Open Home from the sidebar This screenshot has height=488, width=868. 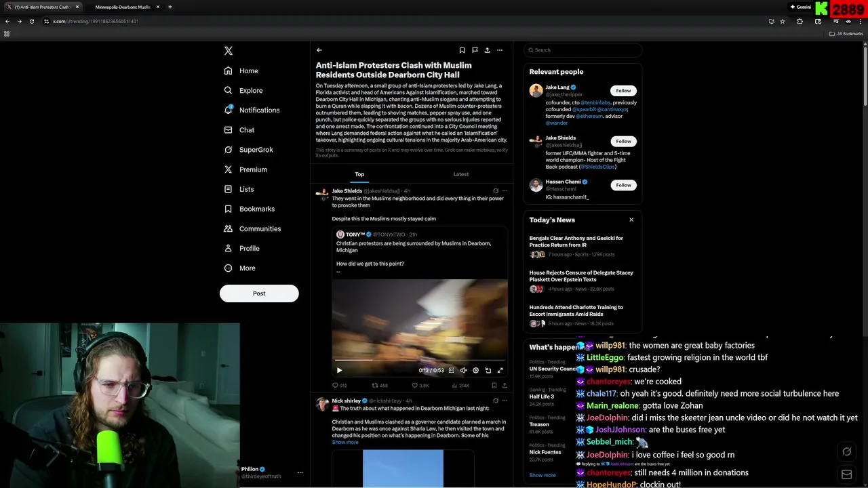point(241,70)
